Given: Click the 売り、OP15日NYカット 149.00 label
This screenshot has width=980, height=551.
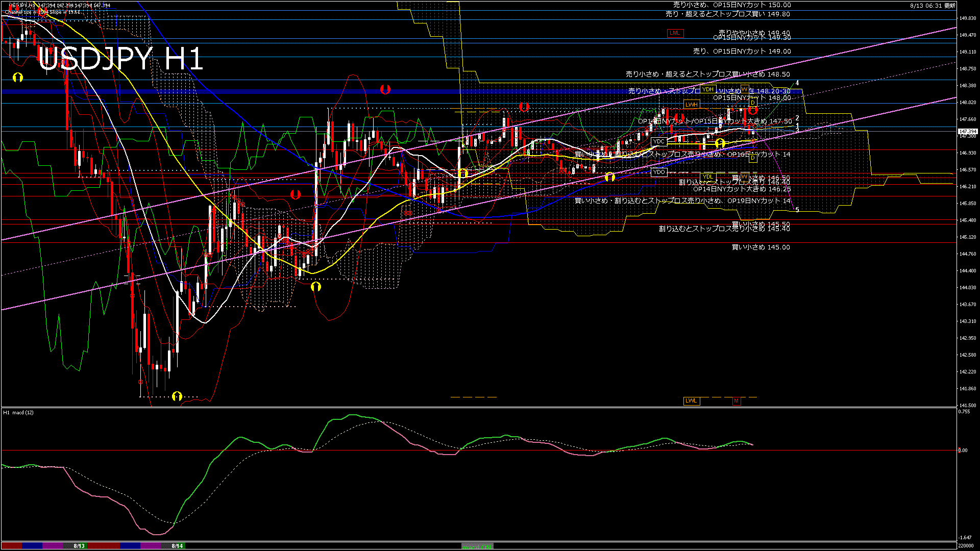Looking at the screenshot, I should pyautogui.click(x=742, y=52).
